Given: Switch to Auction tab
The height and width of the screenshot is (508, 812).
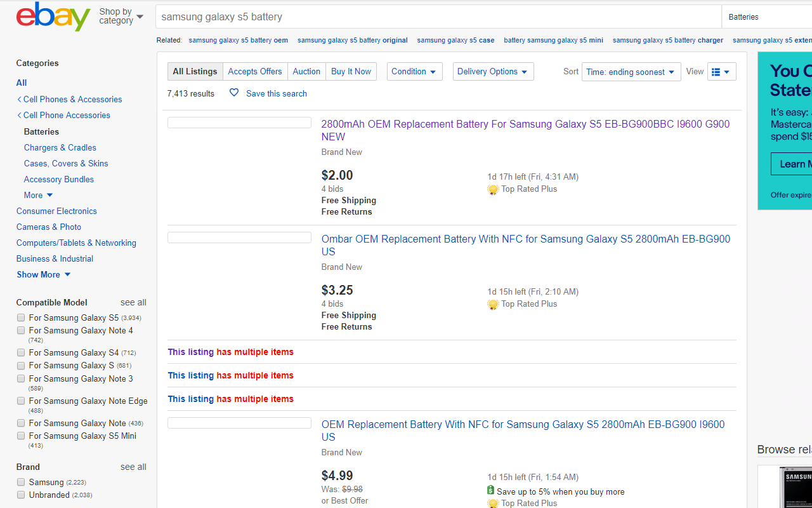Looking at the screenshot, I should point(306,72).
